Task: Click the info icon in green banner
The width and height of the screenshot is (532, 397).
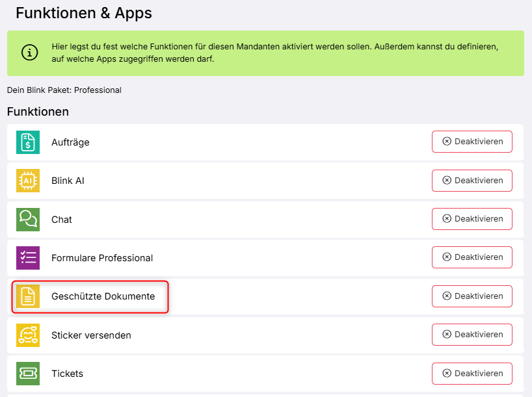Action: point(30,53)
